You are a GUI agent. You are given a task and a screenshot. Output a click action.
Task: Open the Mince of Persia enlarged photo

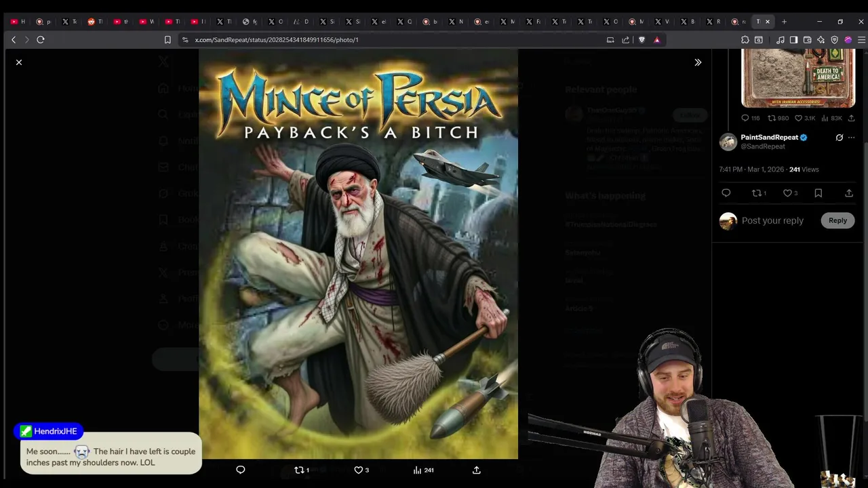[358, 254]
